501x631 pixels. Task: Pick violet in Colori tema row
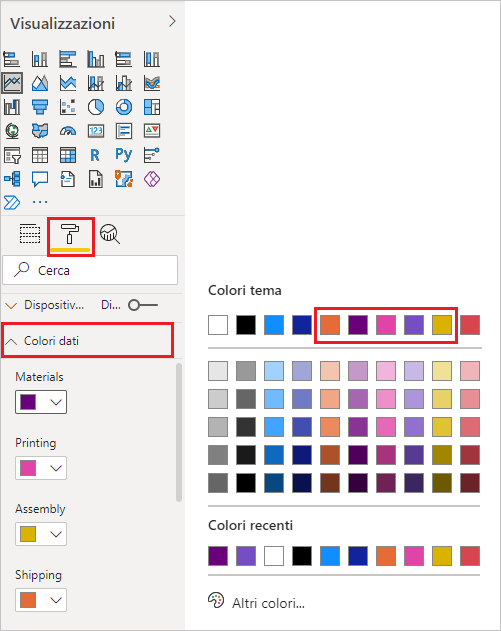coord(414,325)
